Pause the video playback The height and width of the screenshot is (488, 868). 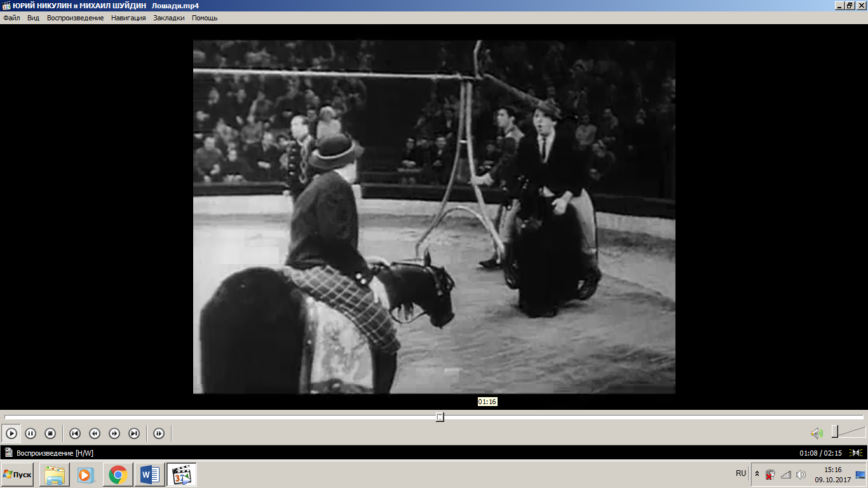click(x=31, y=433)
